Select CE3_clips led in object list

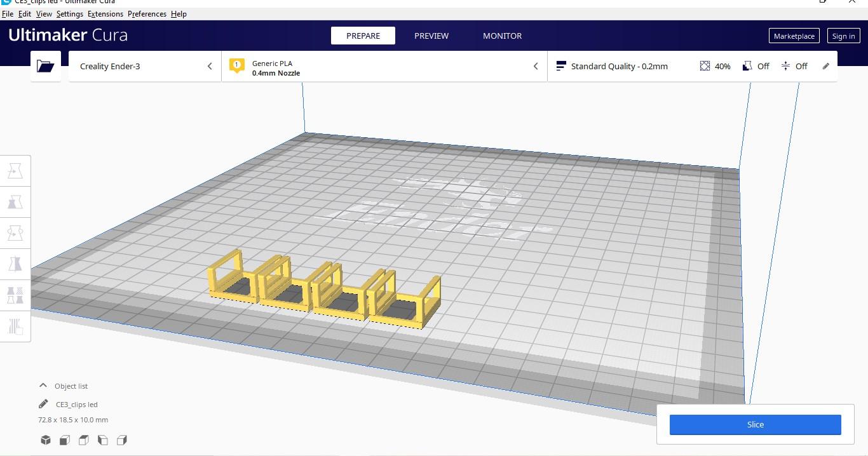76,404
